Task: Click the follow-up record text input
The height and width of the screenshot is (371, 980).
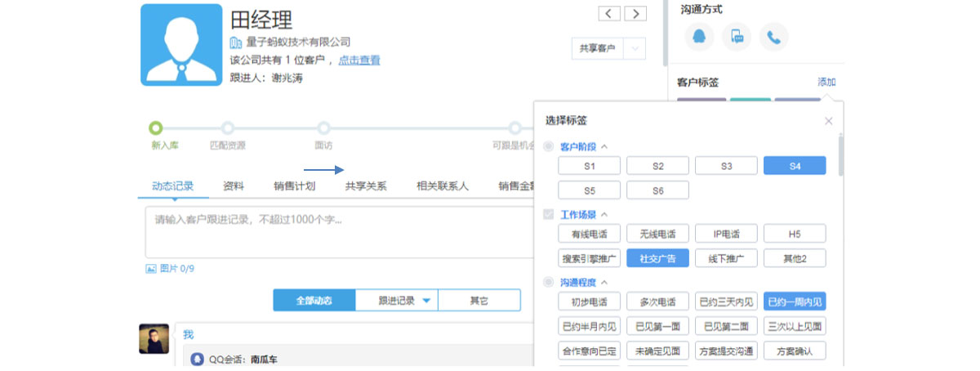Action: pyautogui.click(x=339, y=232)
